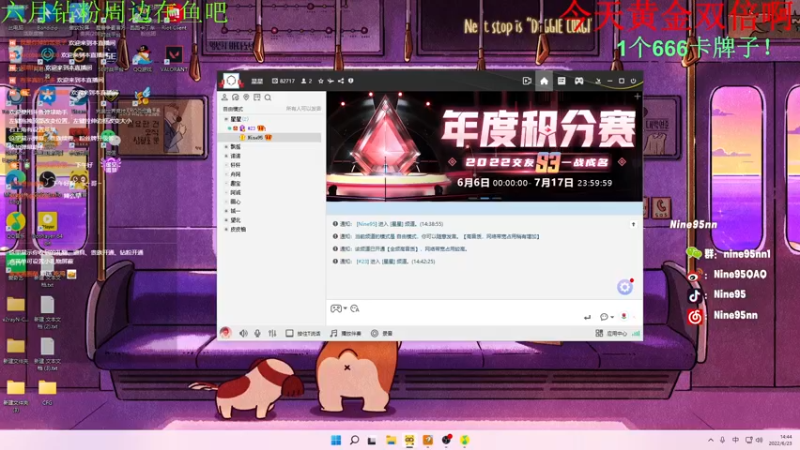The width and height of the screenshot is (800, 450).
Task: Select user #23 in the channel list
Action: point(251,128)
